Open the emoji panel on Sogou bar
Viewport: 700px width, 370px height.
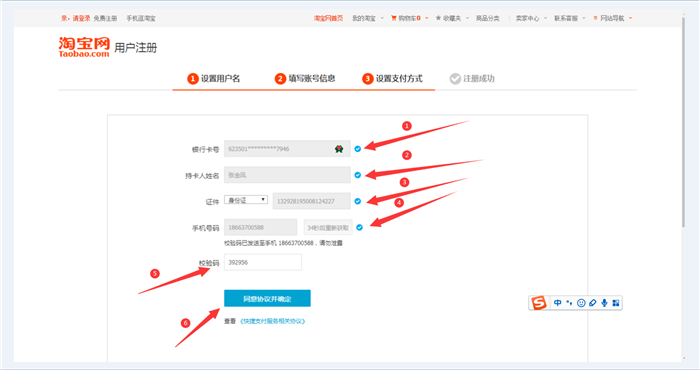[x=581, y=303]
